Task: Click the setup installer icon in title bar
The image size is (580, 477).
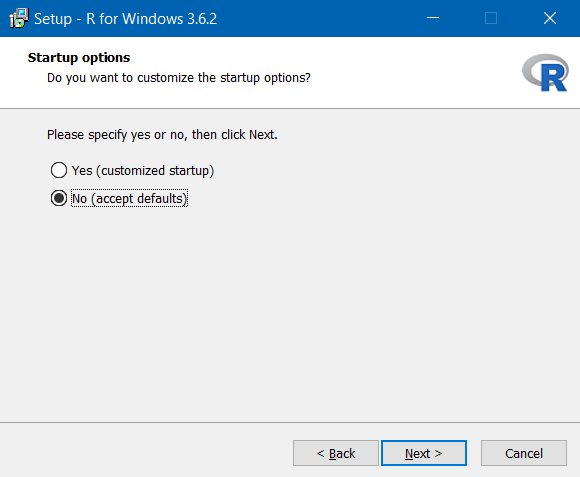Action: [19, 18]
